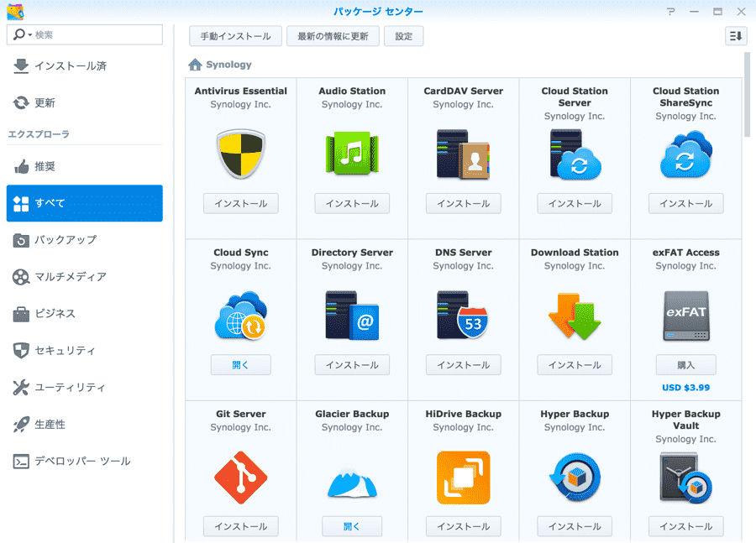This screenshot has height=543, width=756.
Task: Open Cloud Sync with 開く button
Action: [240, 365]
